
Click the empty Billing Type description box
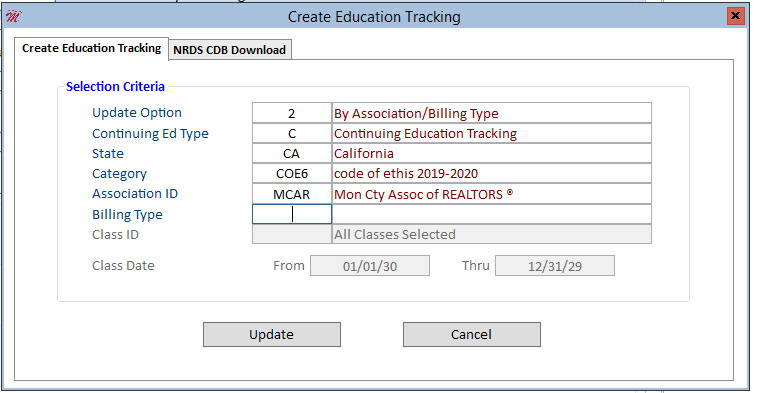pos(491,214)
